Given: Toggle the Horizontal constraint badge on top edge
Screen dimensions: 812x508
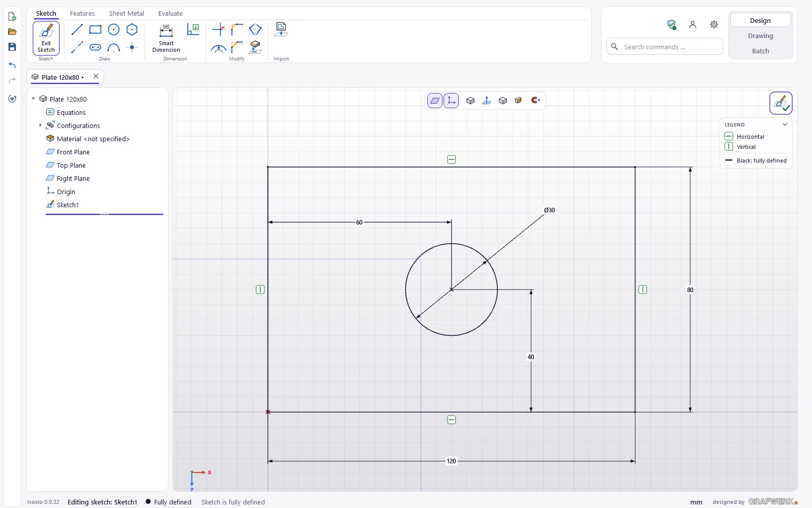Looking at the screenshot, I should point(452,160).
